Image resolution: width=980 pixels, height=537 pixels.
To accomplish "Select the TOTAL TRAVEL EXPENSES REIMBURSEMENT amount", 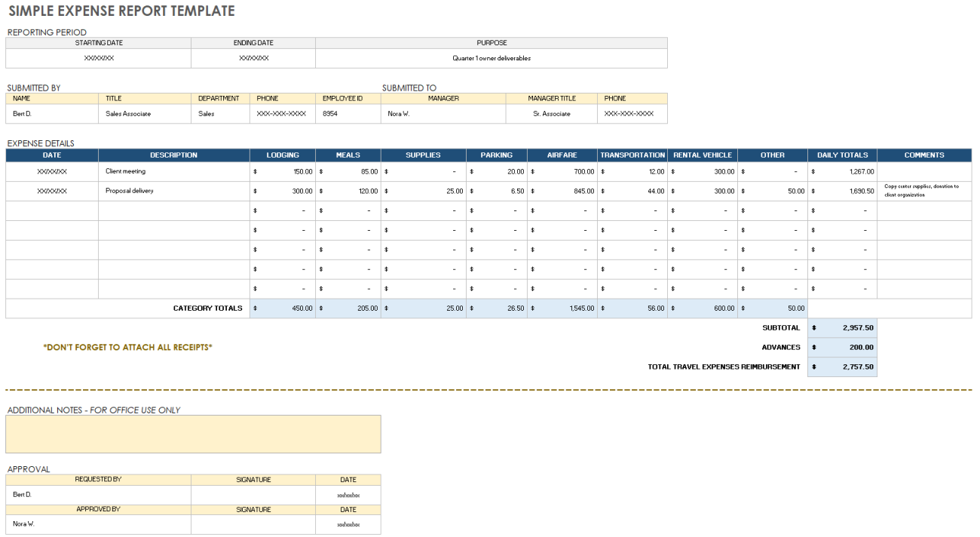I will (842, 367).
